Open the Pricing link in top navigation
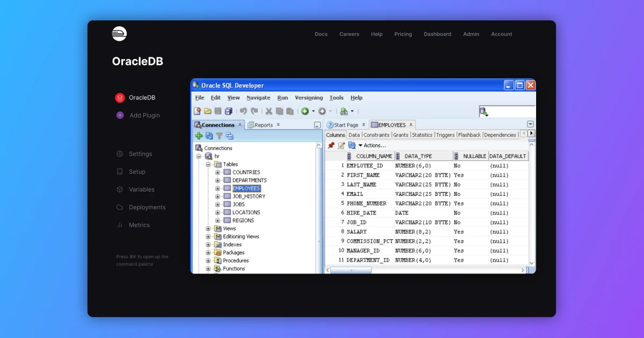Screen dimensions: 644x338 tap(403, 34)
